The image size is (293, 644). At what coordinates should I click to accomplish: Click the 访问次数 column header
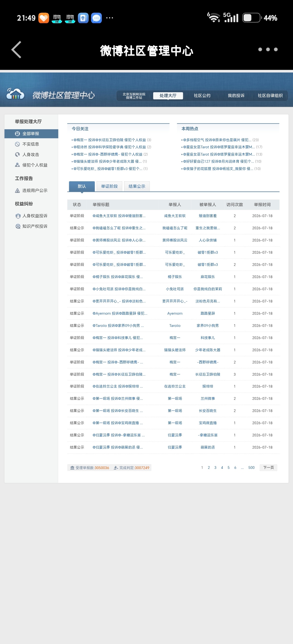[x=234, y=205]
